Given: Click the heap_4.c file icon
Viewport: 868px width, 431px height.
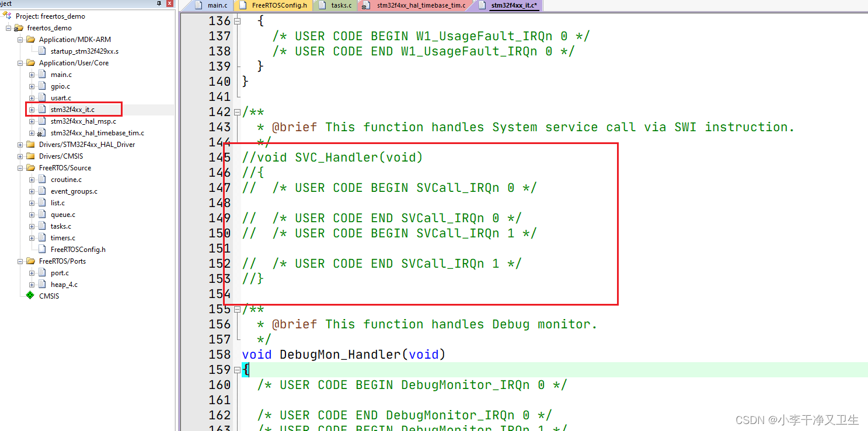Looking at the screenshot, I should click(x=42, y=284).
